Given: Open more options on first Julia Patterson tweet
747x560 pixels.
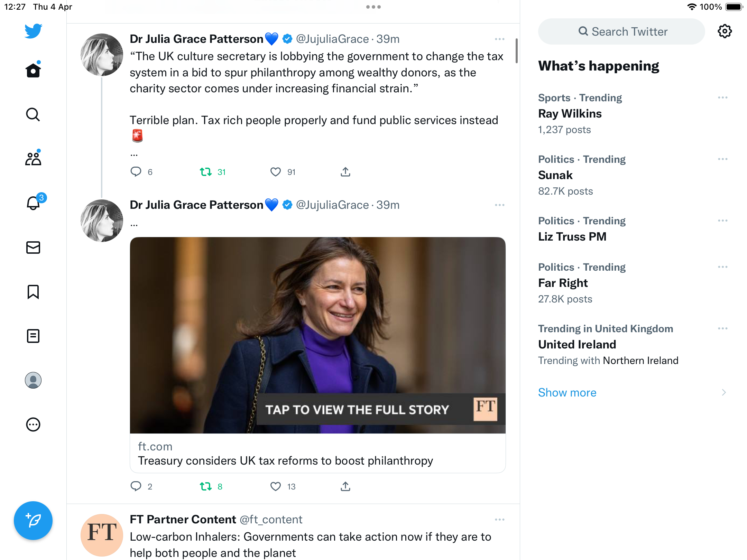Looking at the screenshot, I should 500,39.
